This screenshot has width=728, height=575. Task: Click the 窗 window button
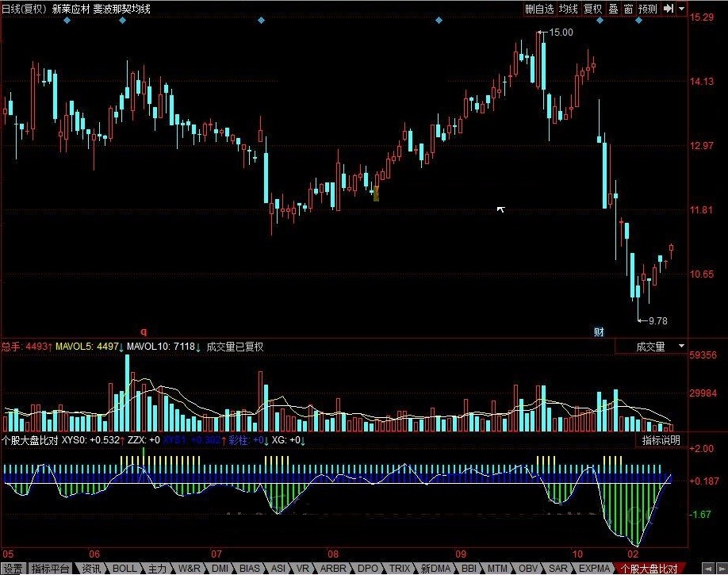(x=628, y=9)
